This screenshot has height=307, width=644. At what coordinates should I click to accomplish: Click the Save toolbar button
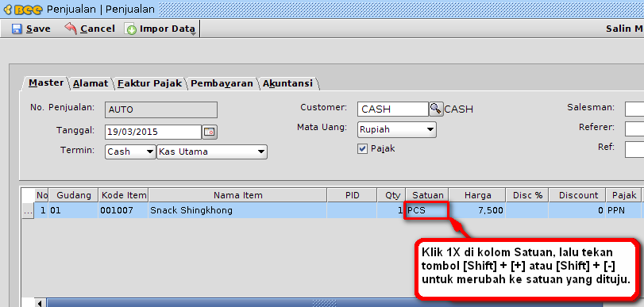(x=31, y=29)
